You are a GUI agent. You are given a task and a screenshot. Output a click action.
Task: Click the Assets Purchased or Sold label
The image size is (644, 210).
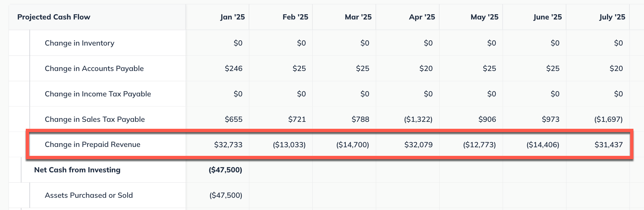pyautogui.click(x=89, y=195)
